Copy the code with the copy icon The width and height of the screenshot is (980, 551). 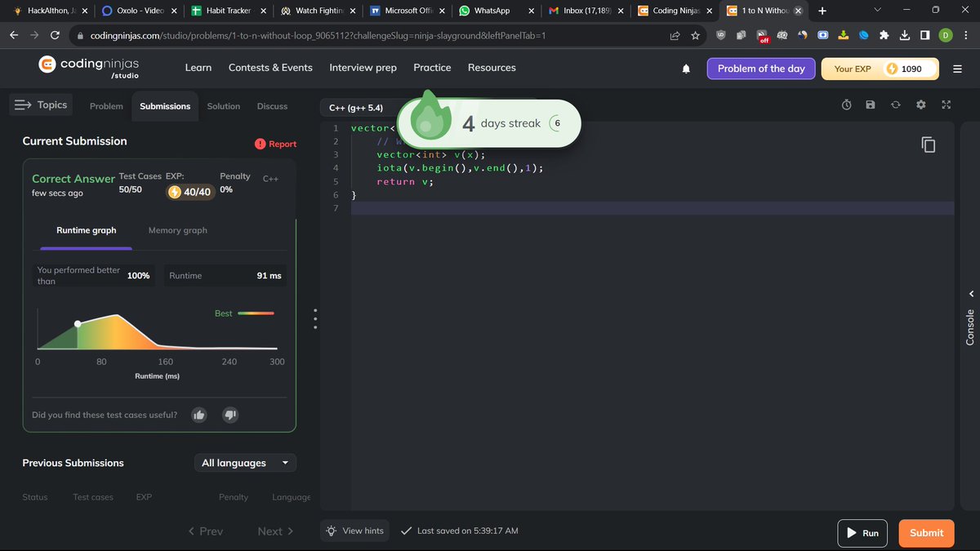coord(929,144)
